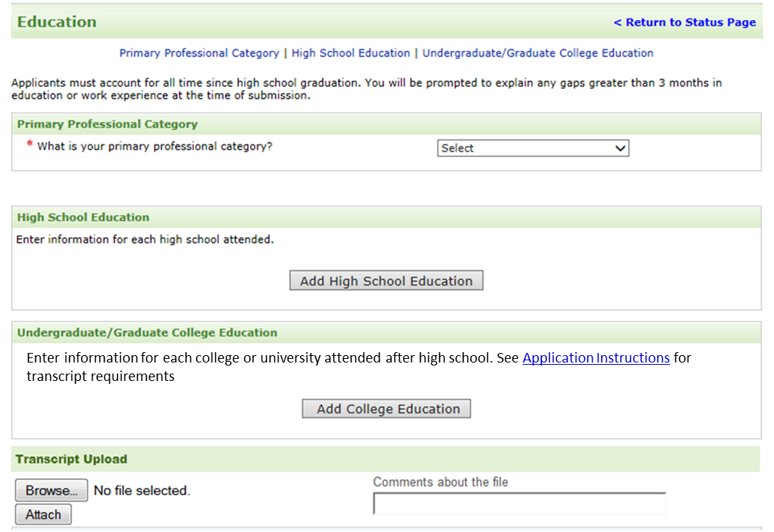This screenshot has width=774, height=532.
Task: Focus the Comments about the file field
Action: click(519, 503)
